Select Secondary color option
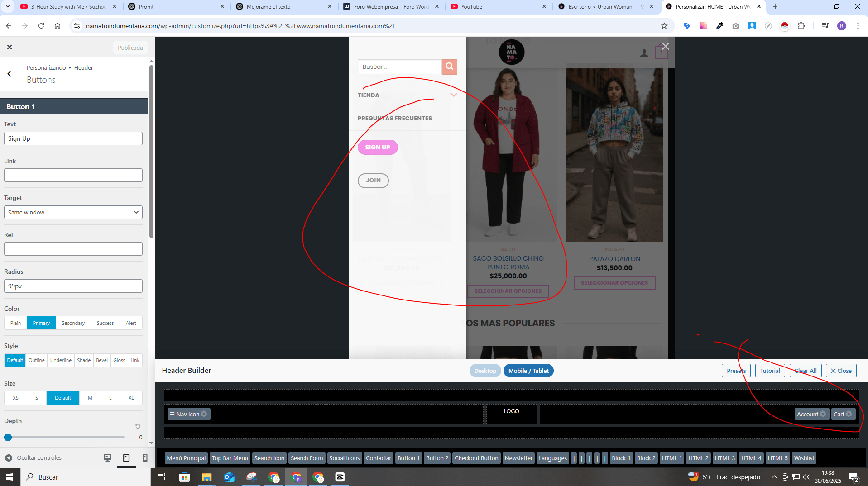The image size is (868, 486). [x=73, y=323]
